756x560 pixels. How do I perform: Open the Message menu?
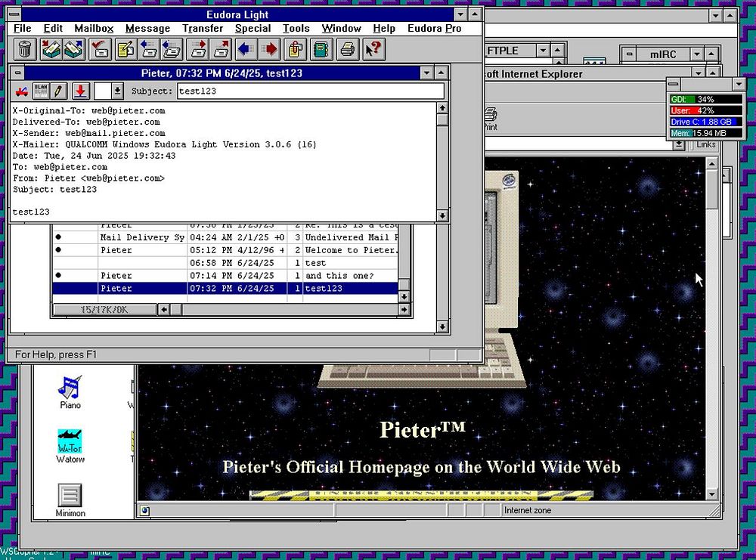pos(147,29)
